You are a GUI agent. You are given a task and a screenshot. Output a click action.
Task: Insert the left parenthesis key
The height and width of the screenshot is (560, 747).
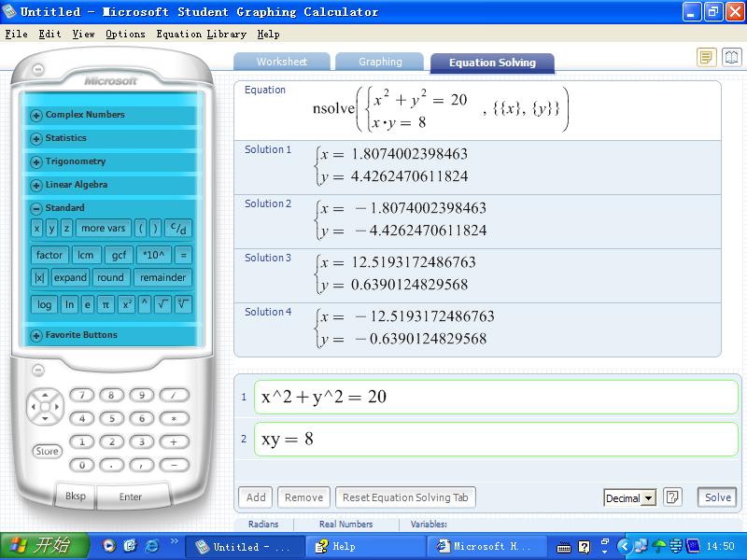tap(141, 229)
